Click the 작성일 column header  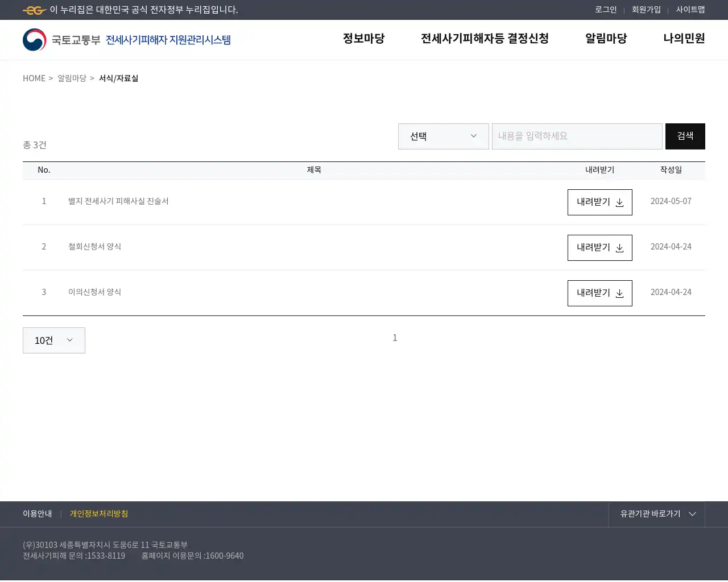point(671,170)
